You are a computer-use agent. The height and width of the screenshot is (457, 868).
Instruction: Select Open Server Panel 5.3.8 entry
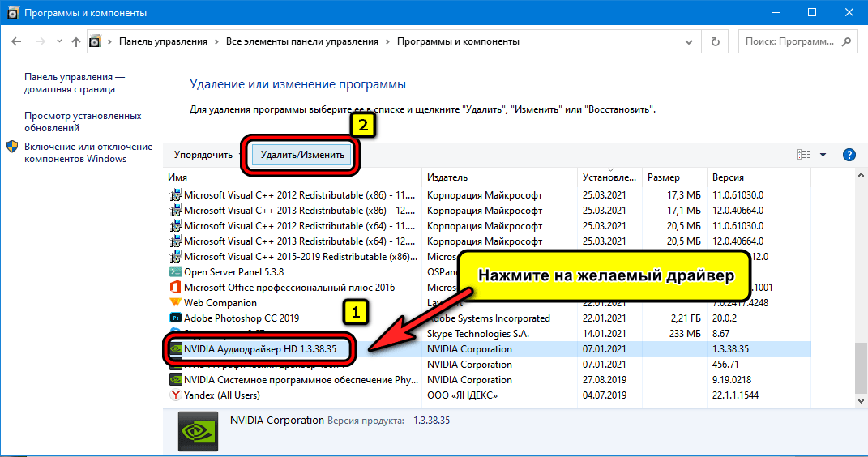coord(233,272)
